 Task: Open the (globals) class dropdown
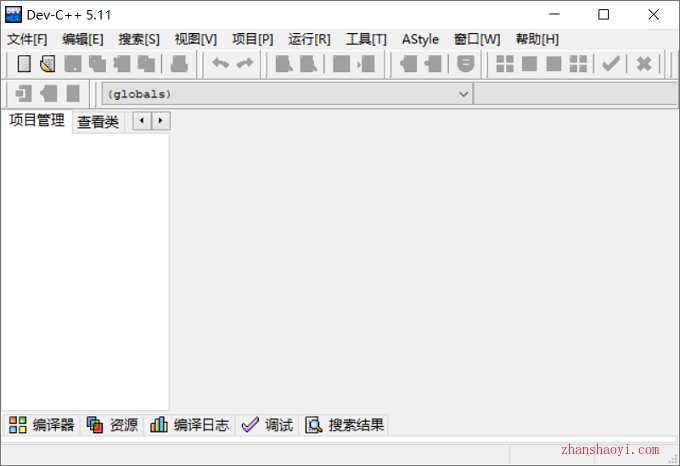288,94
